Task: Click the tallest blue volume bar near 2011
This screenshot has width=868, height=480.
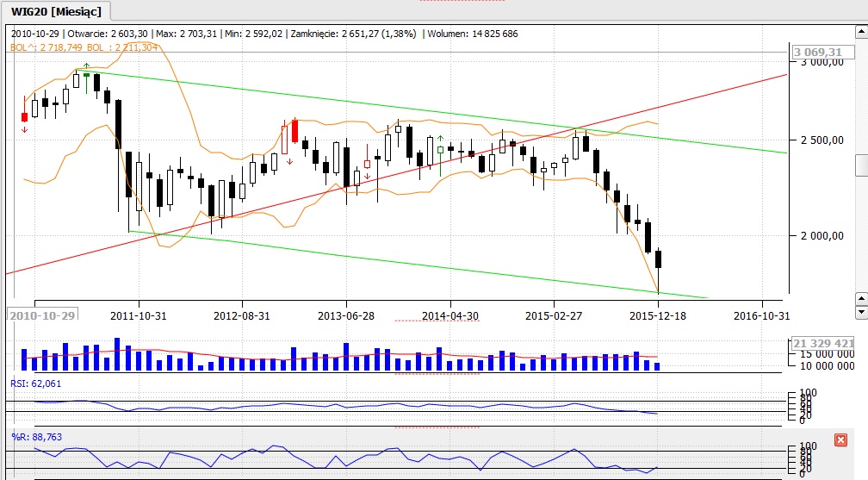Action: coord(117,354)
